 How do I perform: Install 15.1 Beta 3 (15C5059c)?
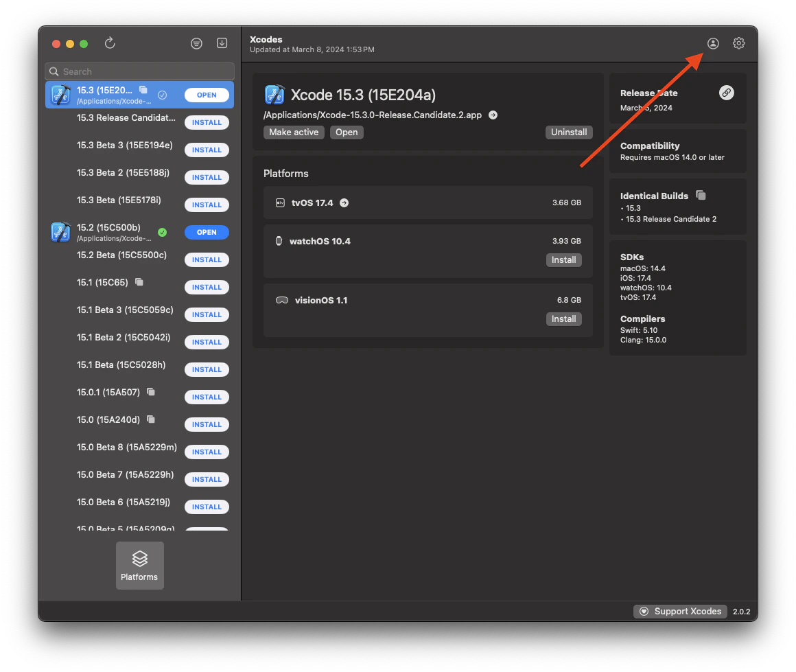tap(207, 314)
